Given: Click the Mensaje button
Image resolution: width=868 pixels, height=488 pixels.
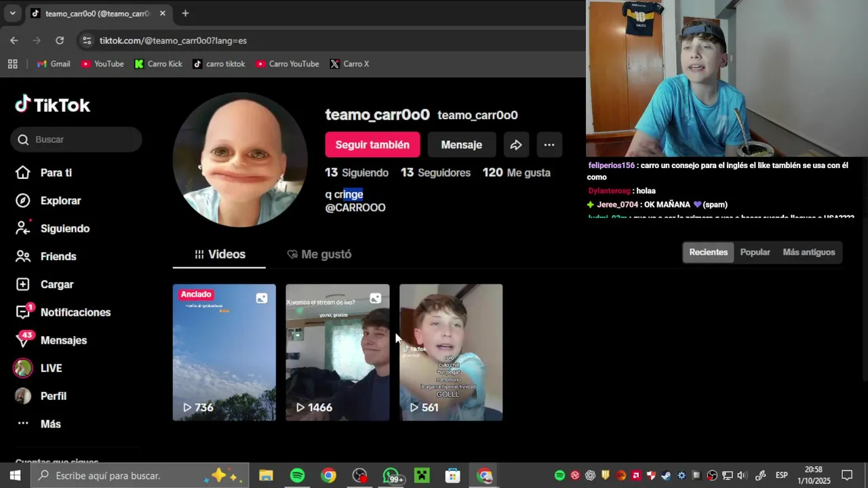Looking at the screenshot, I should click(461, 144).
